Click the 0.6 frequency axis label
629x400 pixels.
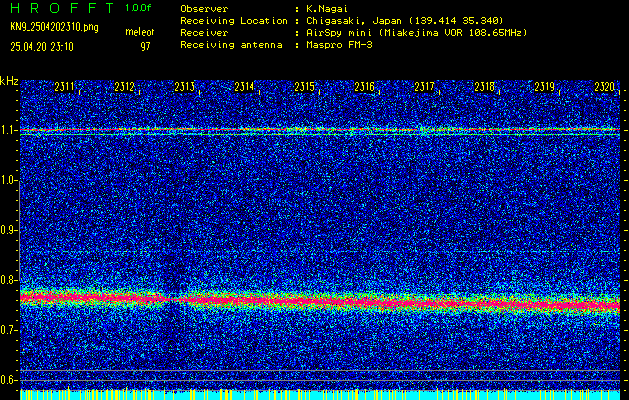point(8,380)
